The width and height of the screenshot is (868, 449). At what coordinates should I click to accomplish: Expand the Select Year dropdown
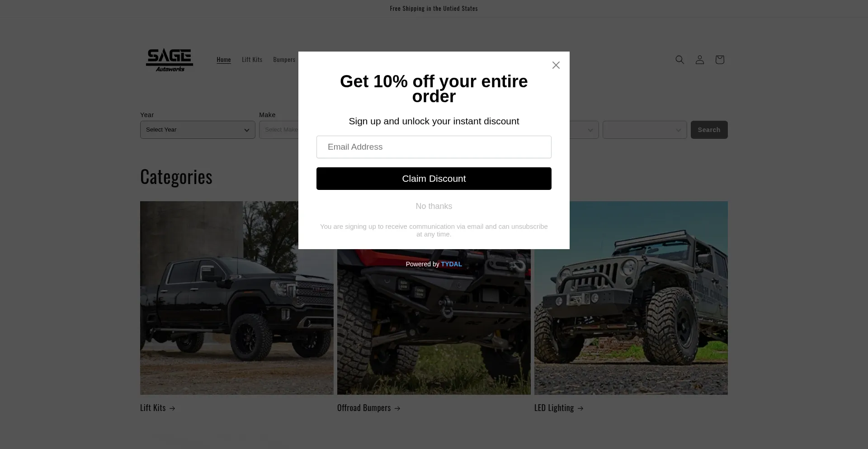click(198, 130)
